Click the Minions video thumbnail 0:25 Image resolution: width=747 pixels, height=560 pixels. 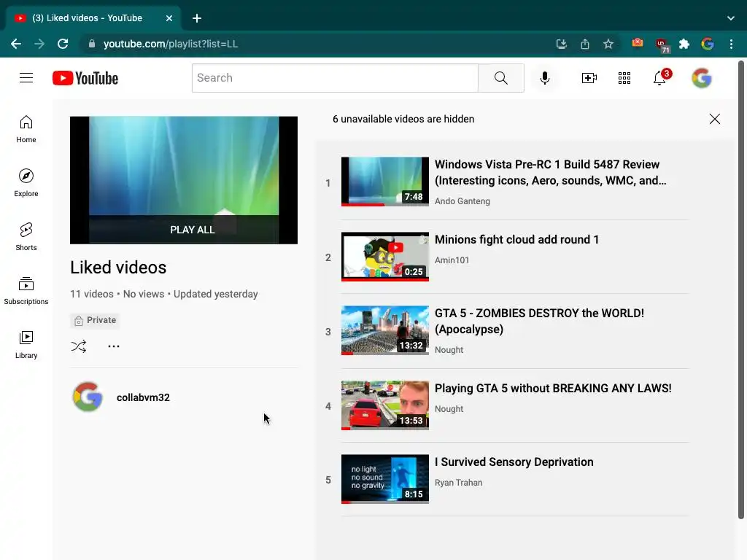385,257
